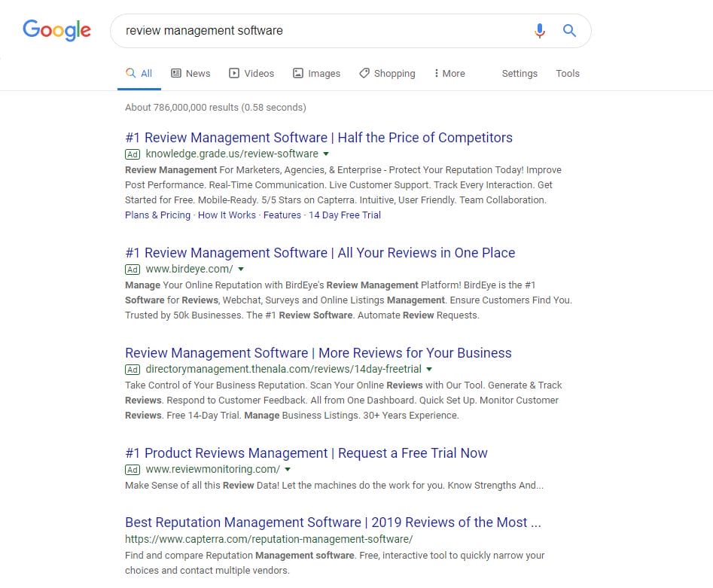
Task: Switch to the News tab
Action: click(x=190, y=73)
